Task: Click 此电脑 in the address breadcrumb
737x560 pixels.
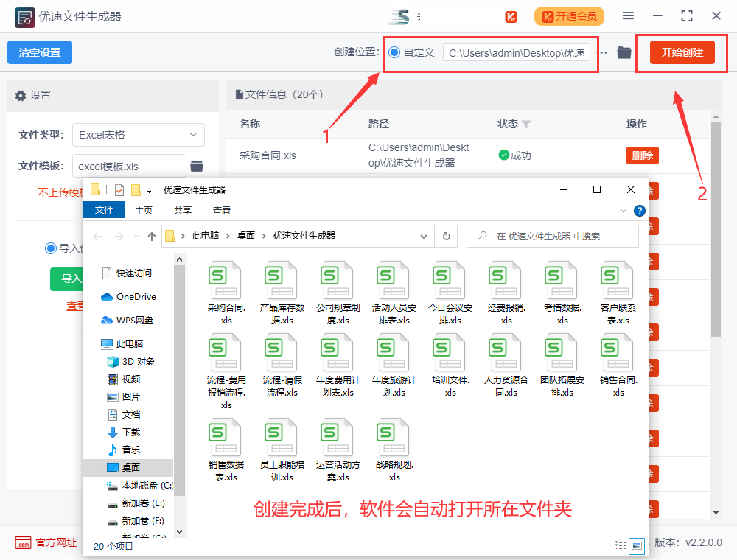Action: (x=205, y=236)
